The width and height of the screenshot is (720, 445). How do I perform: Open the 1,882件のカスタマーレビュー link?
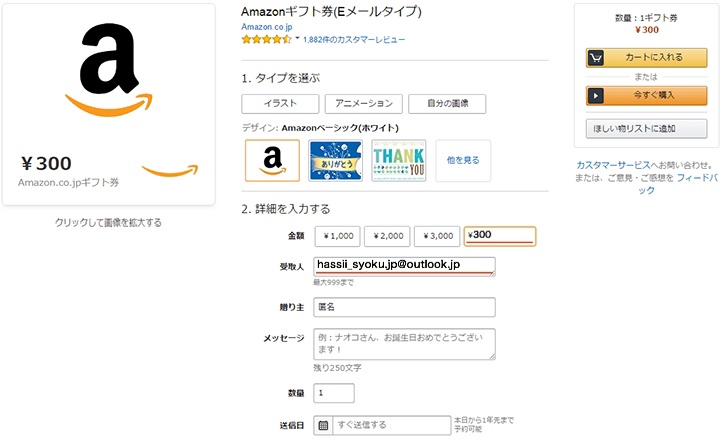coord(354,39)
